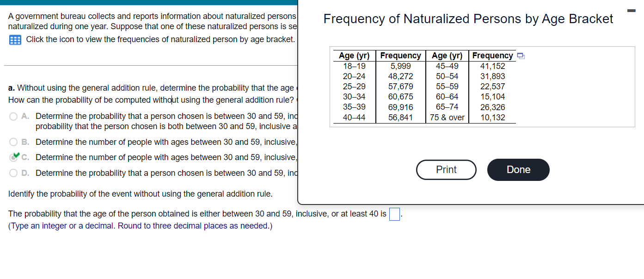
Task: Click the 50–54 age bracket cell
Action: tap(447, 76)
